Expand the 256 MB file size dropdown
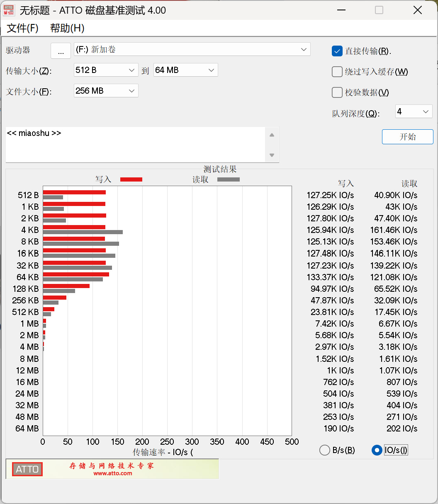 click(106, 91)
